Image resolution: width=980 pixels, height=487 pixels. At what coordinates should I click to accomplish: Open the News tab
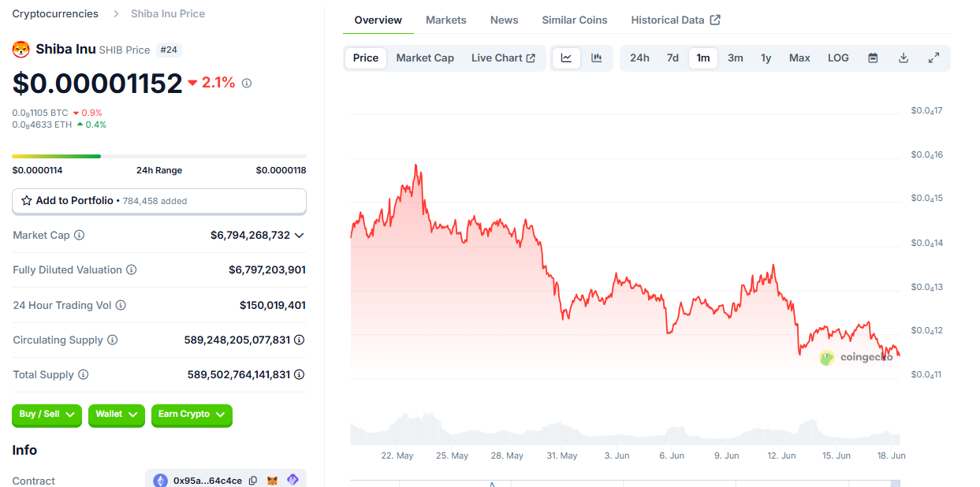click(x=505, y=20)
